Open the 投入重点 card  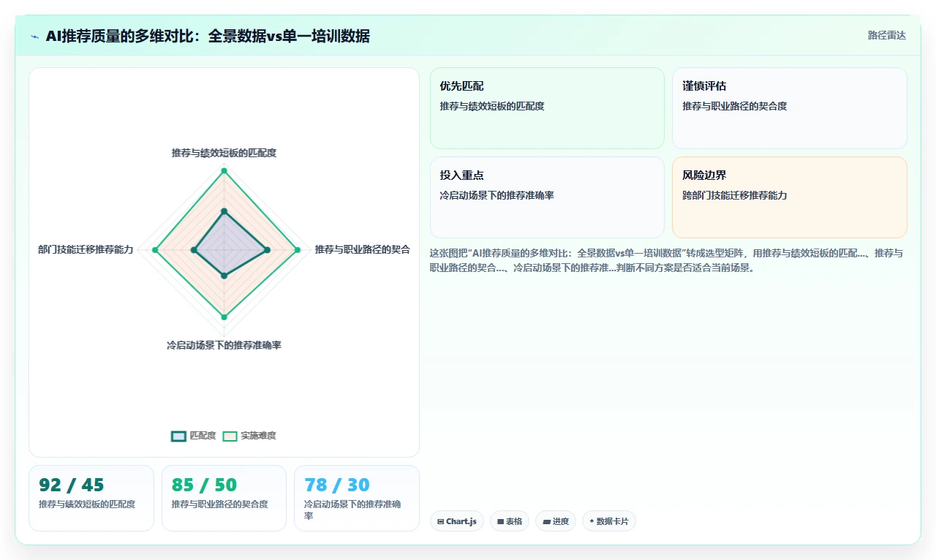(x=547, y=197)
